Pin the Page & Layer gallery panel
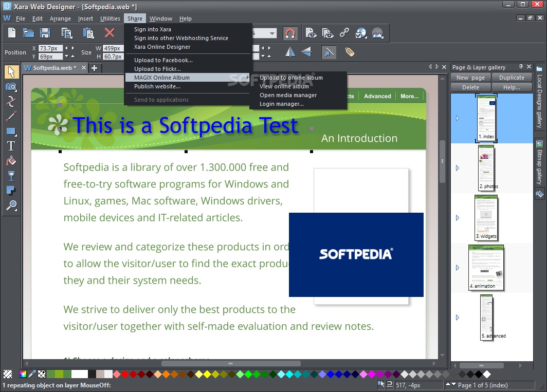The height and width of the screenshot is (392, 547). tap(521, 67)
